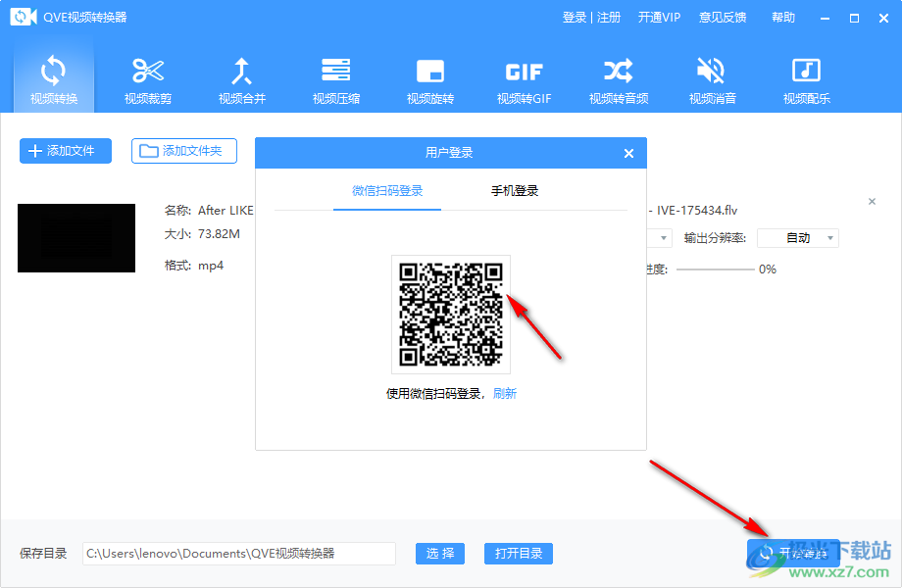Switch to 手机登录 tab
Viewport: 902px width, 588px height.
click(x=515, y=191)
